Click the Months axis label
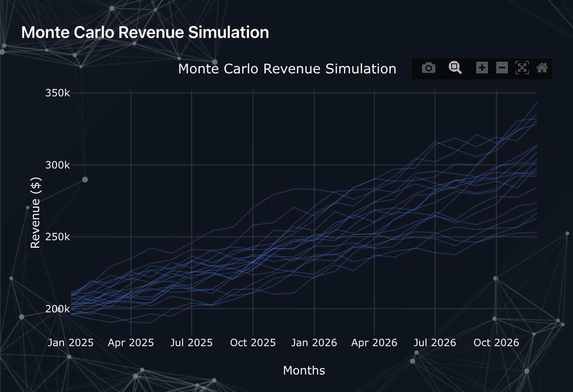Image resolution: width=573 pixels, height=392 pixels. pos(304,370)
